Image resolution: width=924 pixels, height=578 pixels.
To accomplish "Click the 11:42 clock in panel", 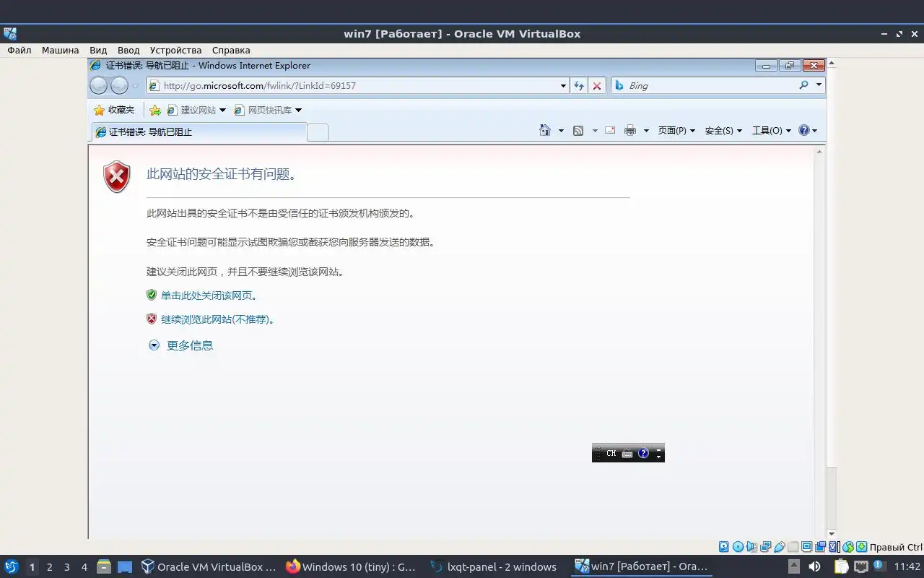I will coord(907,567).
